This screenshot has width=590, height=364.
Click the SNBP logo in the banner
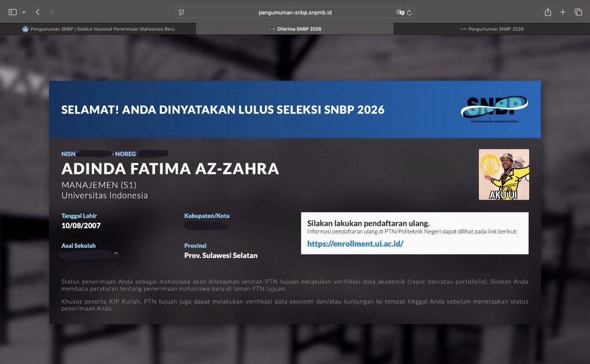pos(494,109)
